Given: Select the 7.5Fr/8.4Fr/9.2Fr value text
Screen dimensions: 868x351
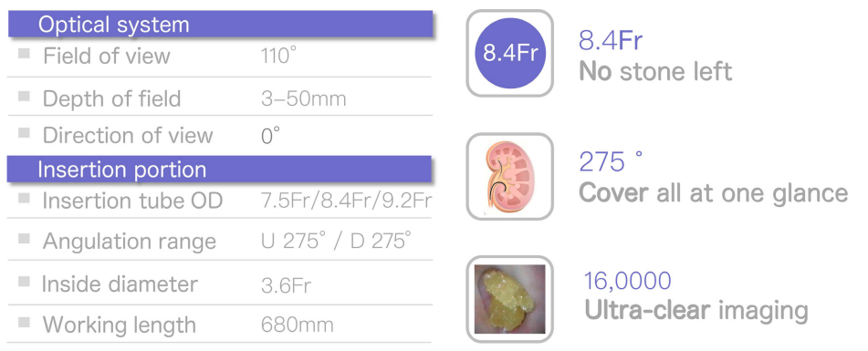Looking at the screenshot, I should point(347,201).
